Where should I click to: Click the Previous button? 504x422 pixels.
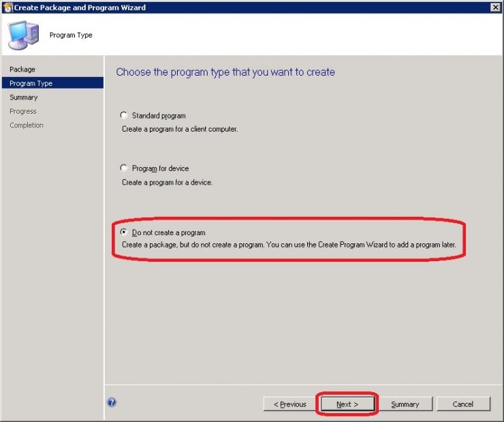(x=289, y=404)
